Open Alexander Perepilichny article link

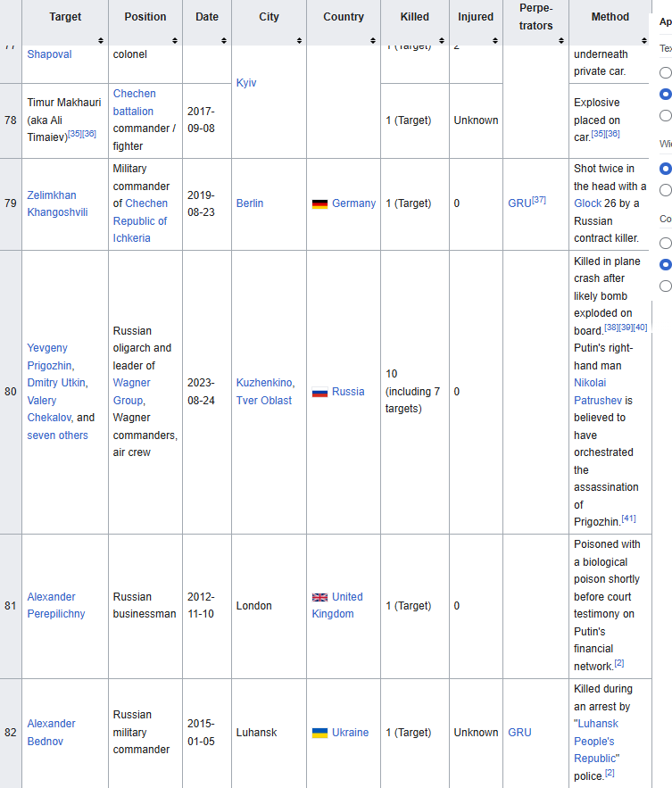point(56,606)
